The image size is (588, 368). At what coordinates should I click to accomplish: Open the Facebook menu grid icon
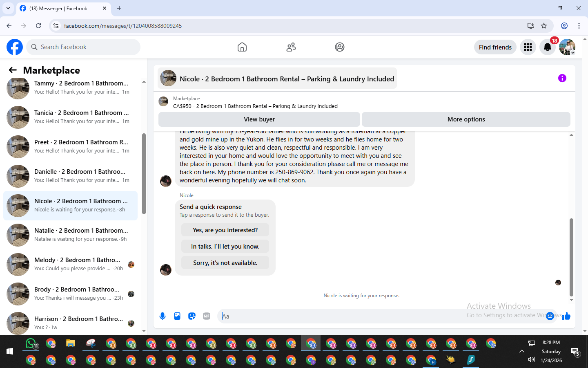point(528,47)
